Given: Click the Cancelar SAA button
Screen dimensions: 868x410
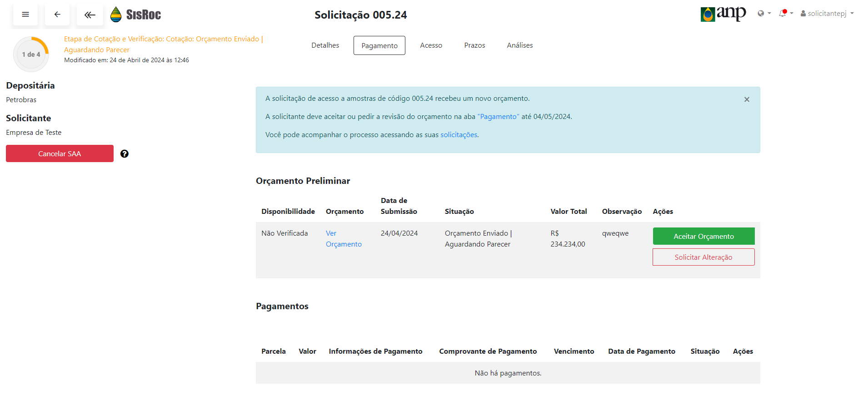Looking at the screenshot, I should [60, 153].
